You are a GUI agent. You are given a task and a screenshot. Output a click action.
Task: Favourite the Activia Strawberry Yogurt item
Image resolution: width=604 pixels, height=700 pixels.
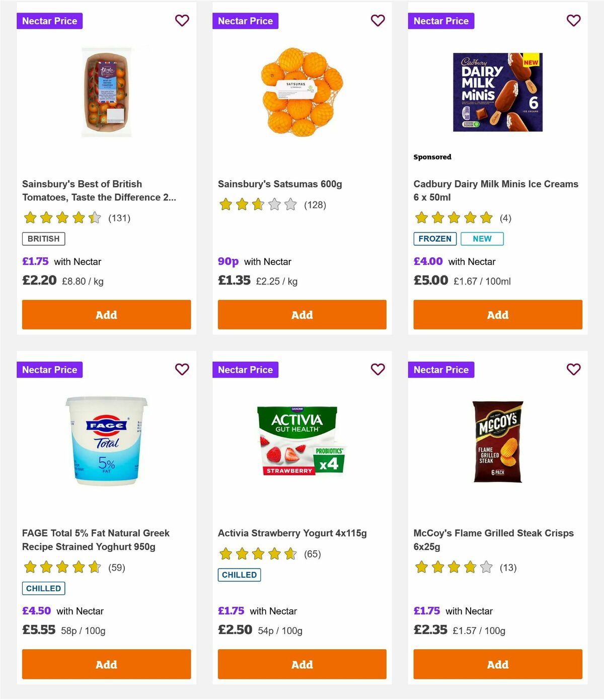point(377,369)
